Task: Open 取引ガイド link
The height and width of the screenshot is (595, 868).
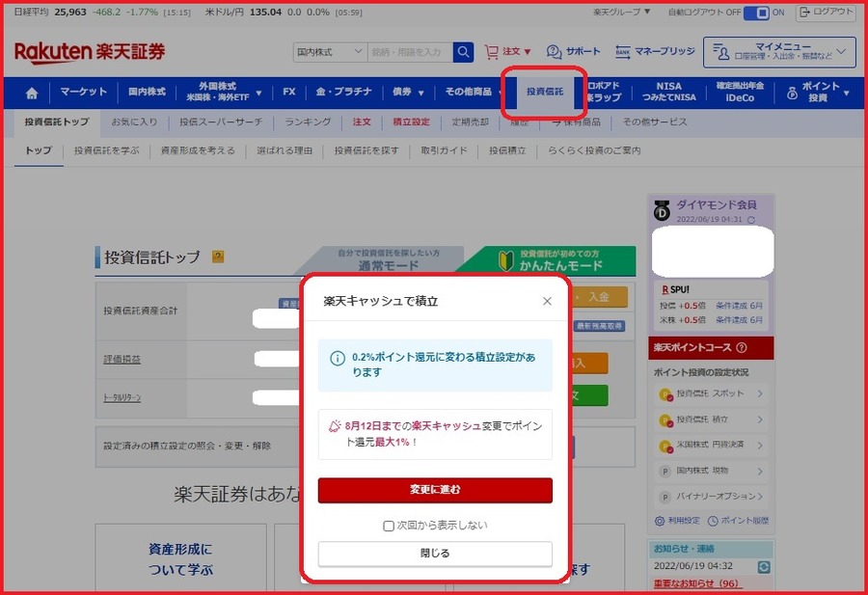Action: tap(444, 150)
